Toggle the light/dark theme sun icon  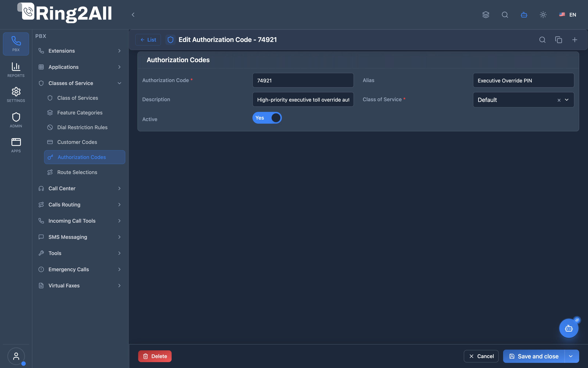[543, 15]
